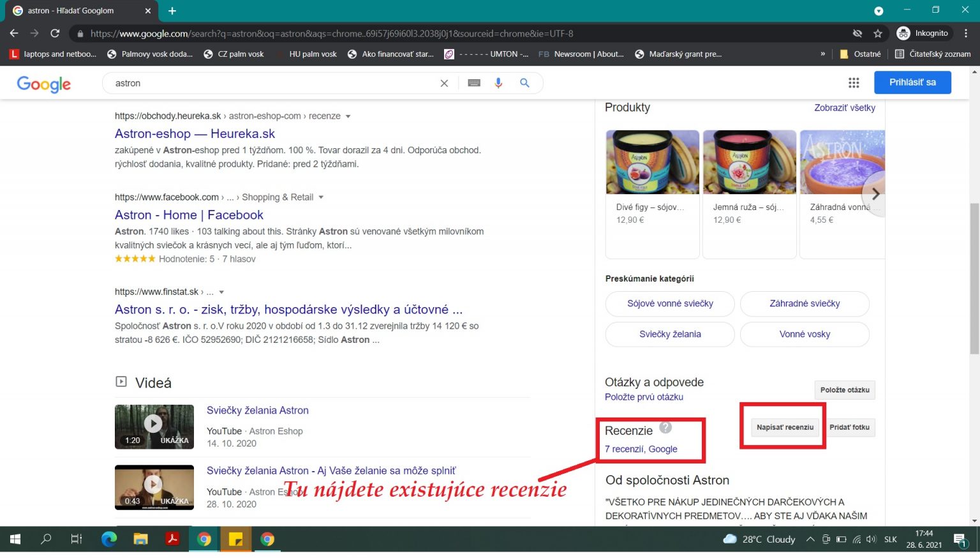Go back with browser back arrow
The image size is (980, 558).
pyautogui.click(x=14, y=33)
